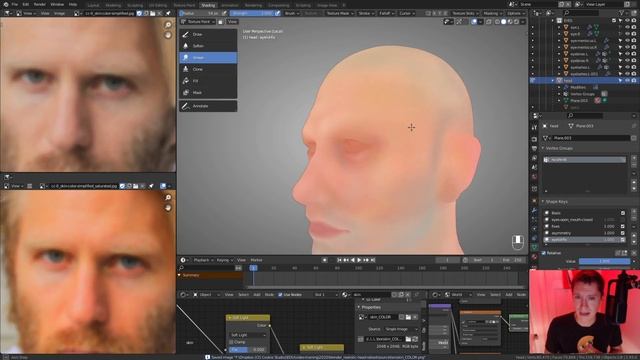Open the image Source dropdown

pos(400,329)
